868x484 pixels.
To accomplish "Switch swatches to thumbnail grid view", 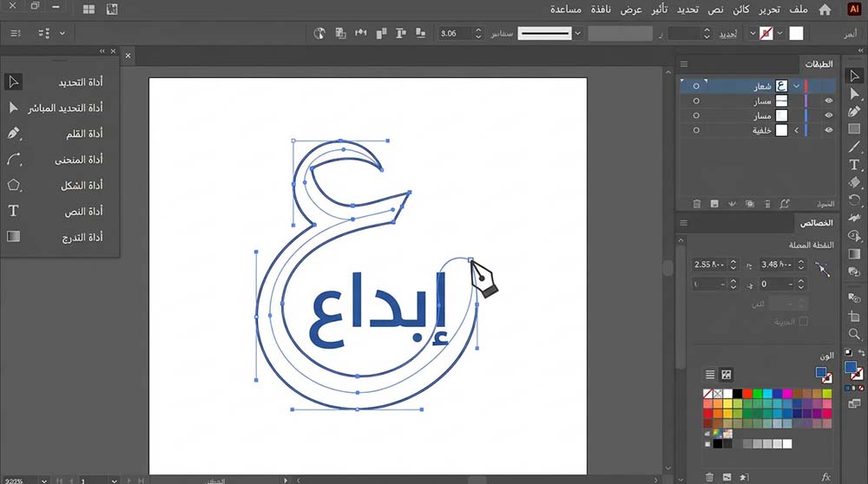I will click(x=727, y=375).
